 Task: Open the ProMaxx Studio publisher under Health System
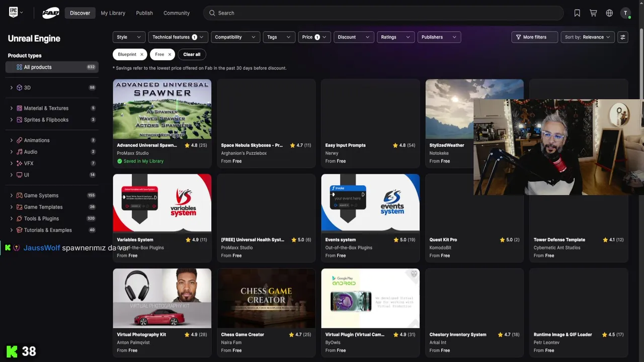[x=237, y=248]
